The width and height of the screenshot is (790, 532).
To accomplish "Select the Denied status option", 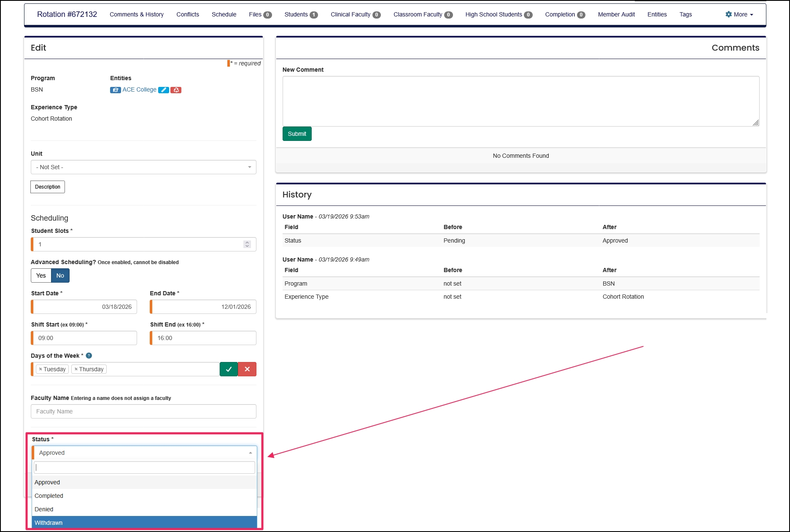I will [144, 509].
